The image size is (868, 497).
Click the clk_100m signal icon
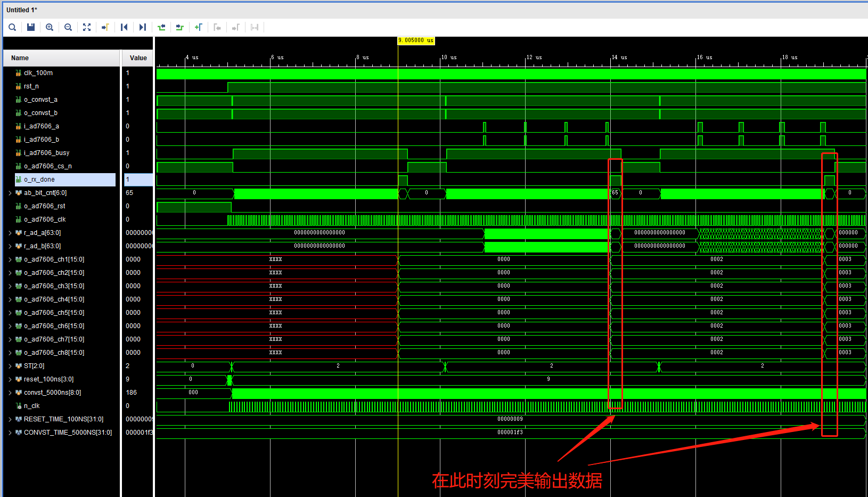coord(19,73)
